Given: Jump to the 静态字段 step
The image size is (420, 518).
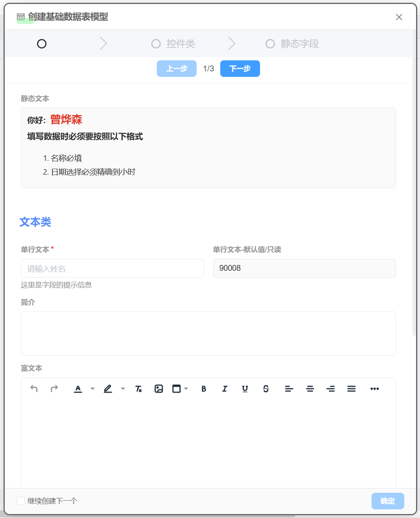Looking at the screenshot, I should coord(292,44).
